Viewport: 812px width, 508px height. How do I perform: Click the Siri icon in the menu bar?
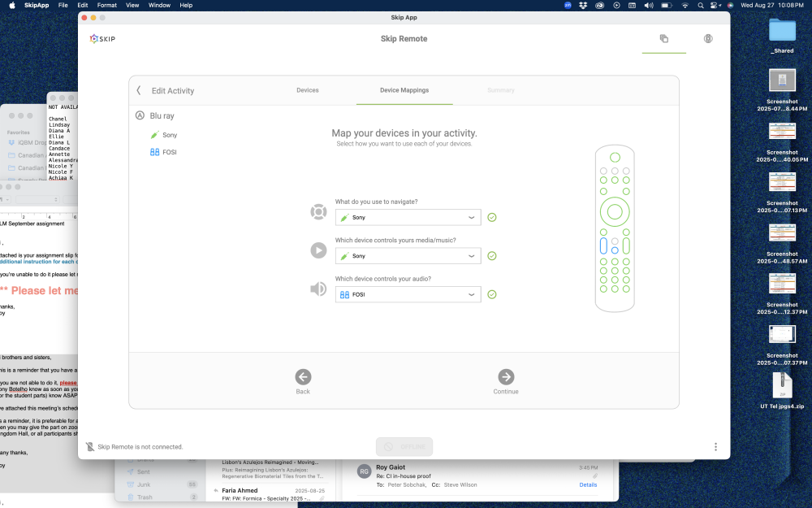tap(730, 5)
